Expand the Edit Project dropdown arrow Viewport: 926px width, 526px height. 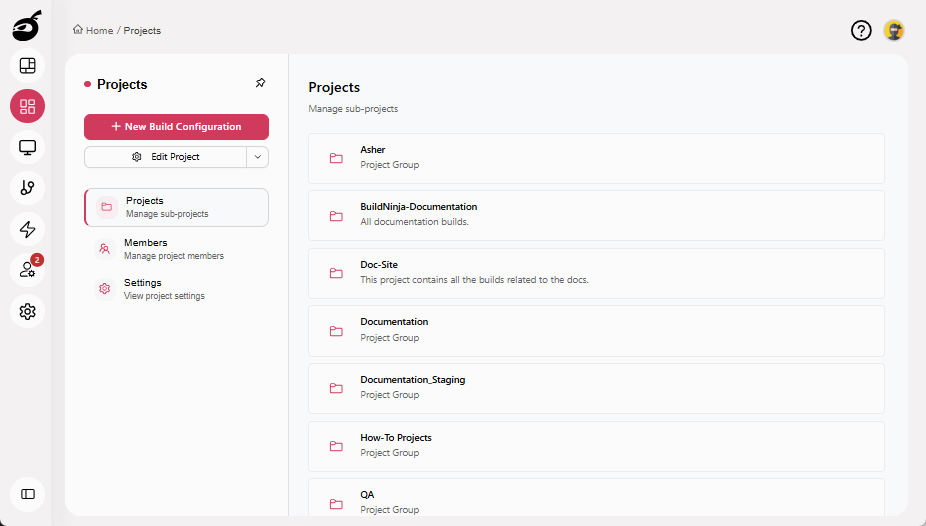(x=257, y=157)
